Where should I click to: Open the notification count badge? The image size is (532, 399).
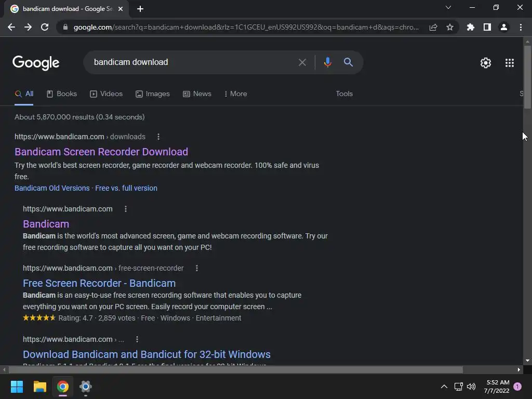tap(517, 387)
